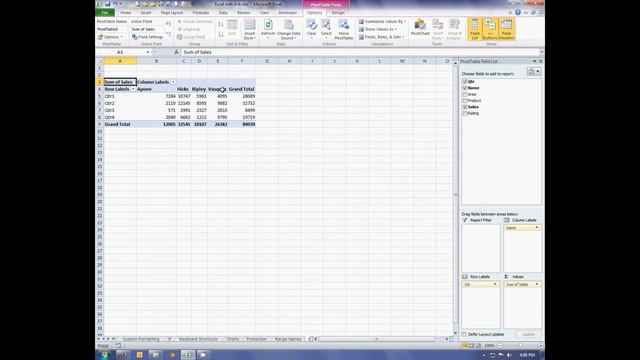Open the Developer tab
Viewport: 640px width, 360px height.
click(x=287, y=13)
